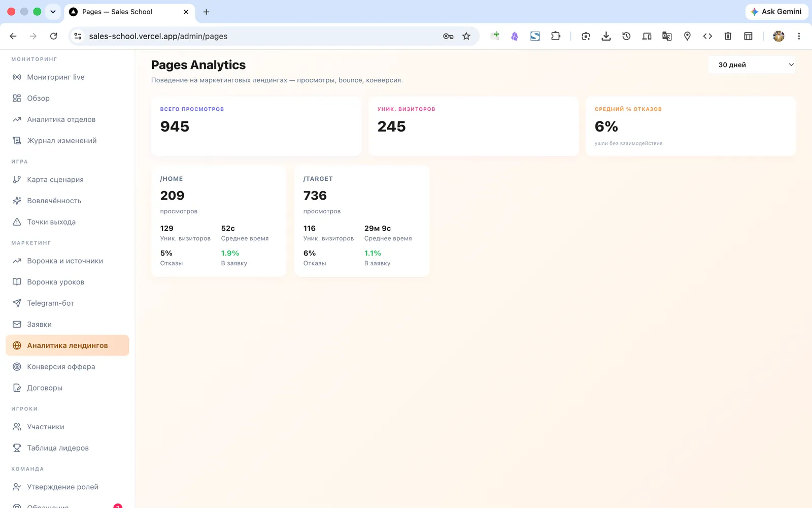Click the Договоры document edit icon
The height and width of the screenshot is (508, 812).
[17, 388]
